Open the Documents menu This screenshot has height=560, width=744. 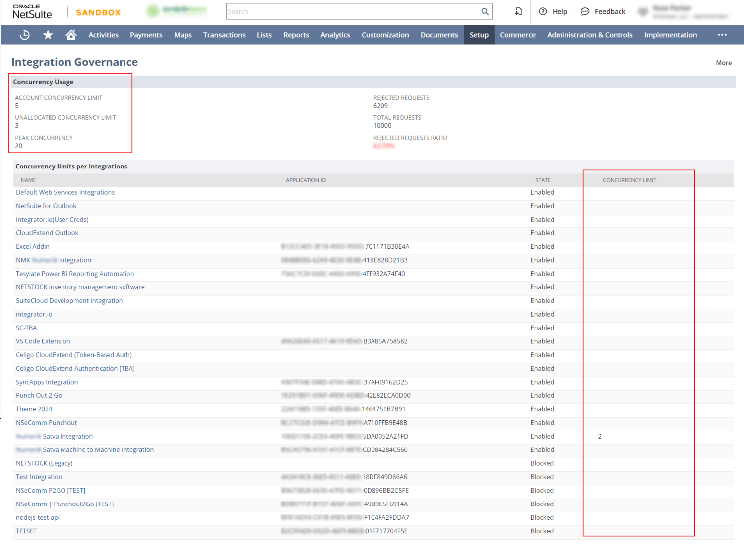point(439,35)
